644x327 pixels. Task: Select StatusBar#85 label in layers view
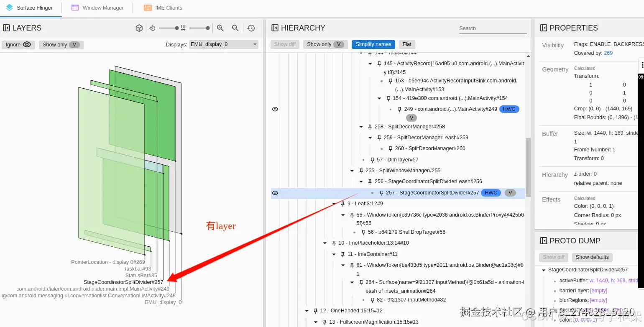pos(141,276)
